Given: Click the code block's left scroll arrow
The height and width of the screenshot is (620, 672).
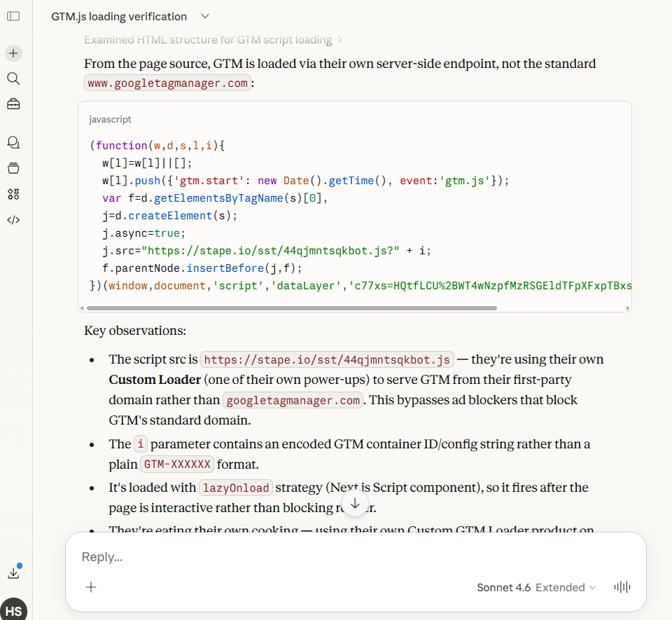Looking at the screenshot, I should (83, 308).
